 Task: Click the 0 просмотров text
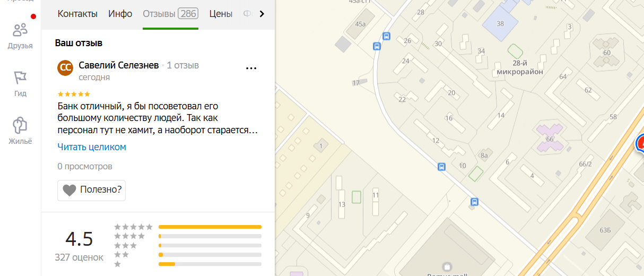tap(85, 167)
